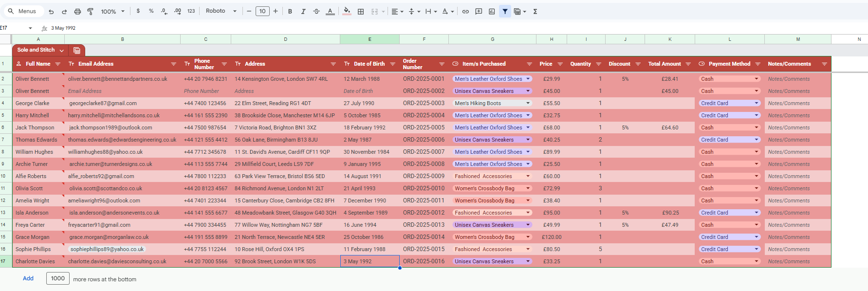Select column E header
Screen dimensions: 868x291
tap(369, 39)
